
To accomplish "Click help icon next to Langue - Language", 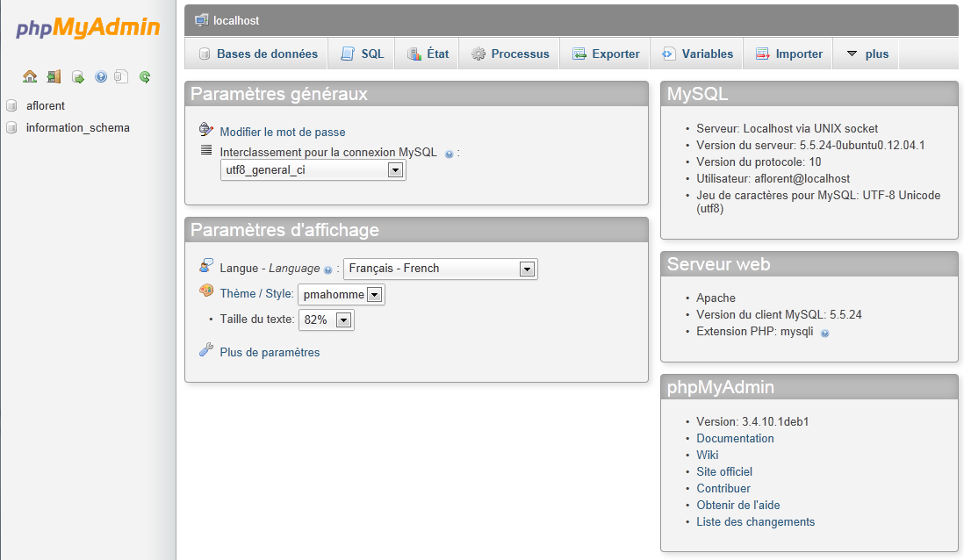I will pos(327,269).
